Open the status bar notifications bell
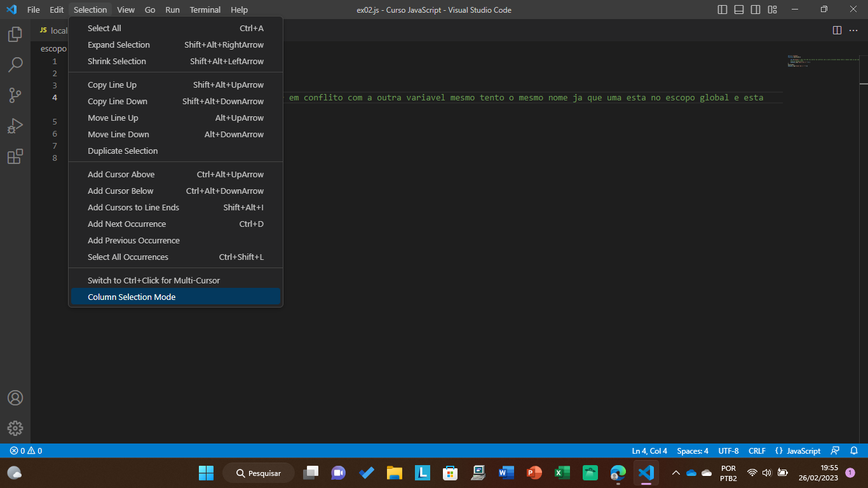 [854, 451]
